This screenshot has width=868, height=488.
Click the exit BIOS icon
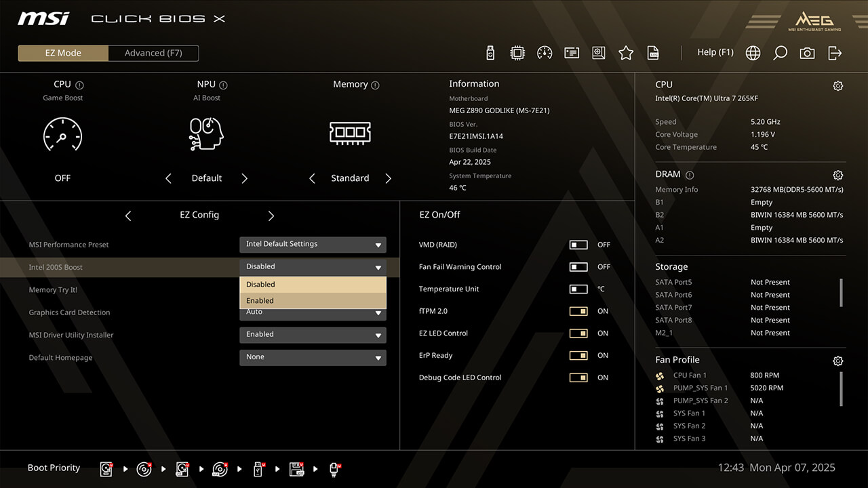coord(835,53)
